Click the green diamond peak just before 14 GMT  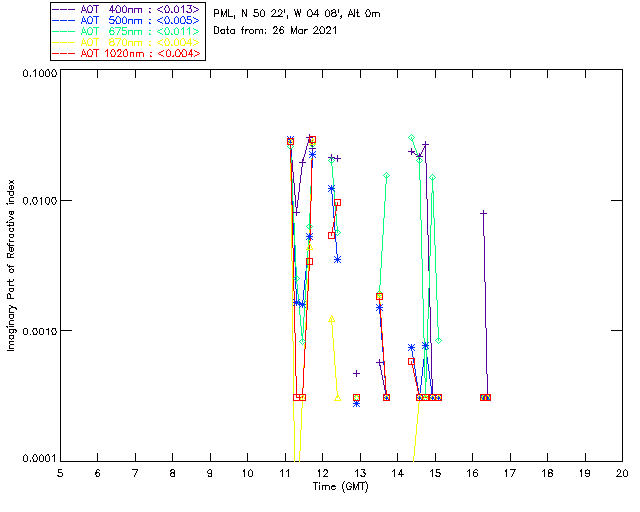coord(386,176)
